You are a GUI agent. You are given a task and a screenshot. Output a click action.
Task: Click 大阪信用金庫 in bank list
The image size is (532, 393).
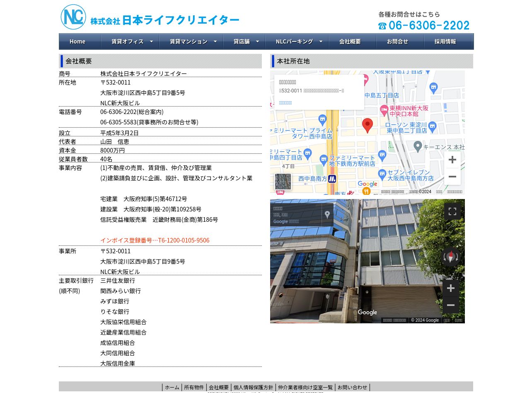click(x=118, y=364)
